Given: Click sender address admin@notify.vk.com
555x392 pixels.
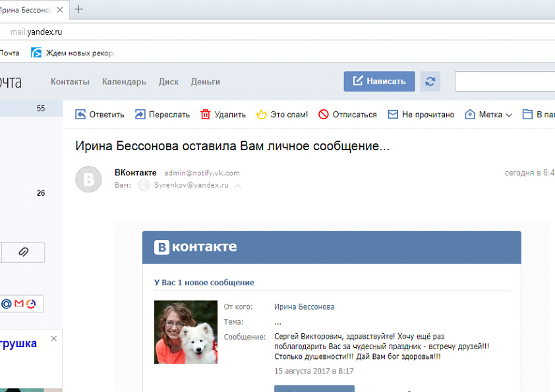Looking at the screenshot, I should tap(202, 173).
